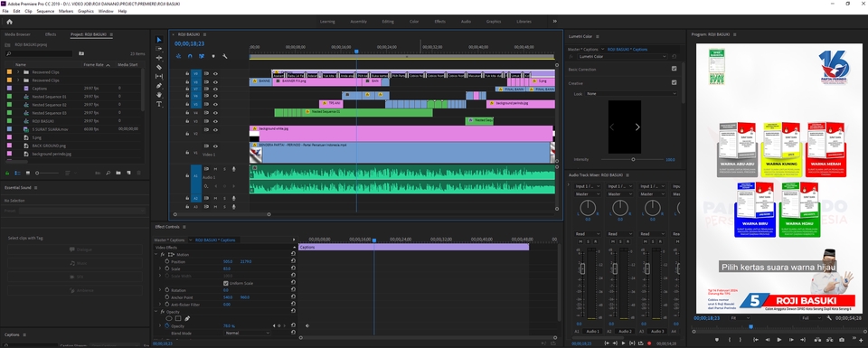Select the Ripple Edit tool
The image size is (868, 348).
[159, 58]
